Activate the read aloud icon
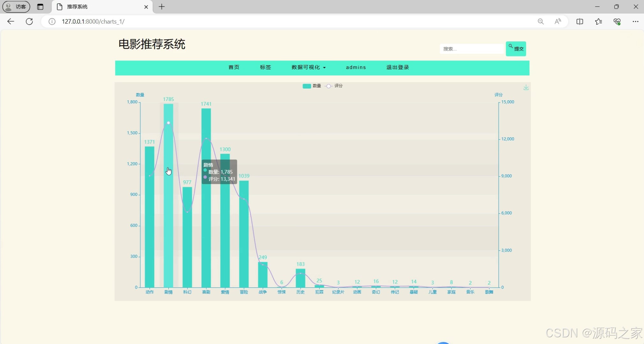 point(558,21)
